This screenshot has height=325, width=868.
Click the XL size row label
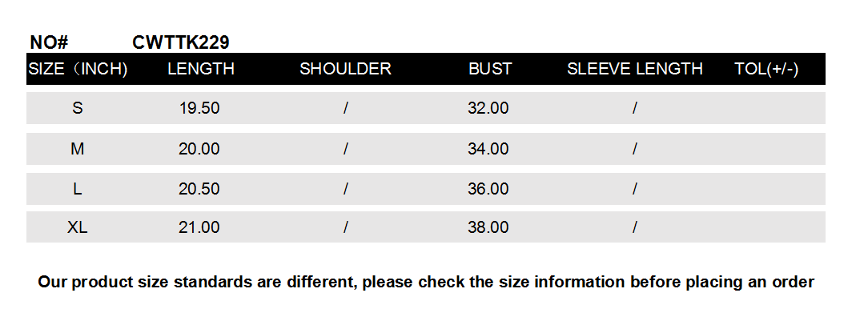pos(78,228)
